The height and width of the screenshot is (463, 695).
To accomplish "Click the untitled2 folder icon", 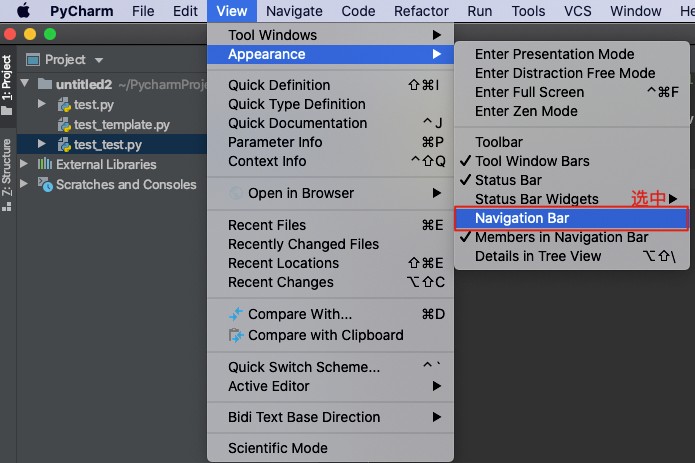I will click(45, 84).
